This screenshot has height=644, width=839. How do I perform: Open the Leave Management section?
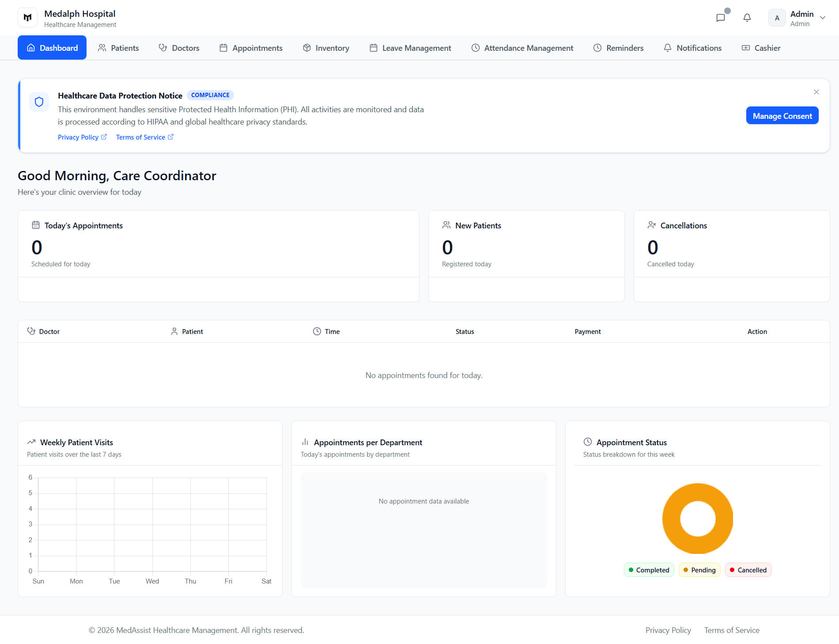click(x=410, y=48)
